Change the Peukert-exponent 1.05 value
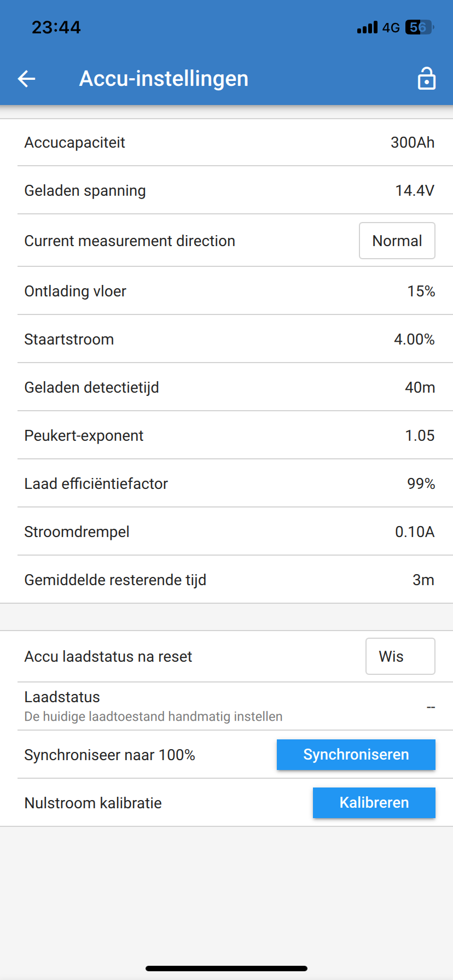The image size is (453, 980). (419, 436)
